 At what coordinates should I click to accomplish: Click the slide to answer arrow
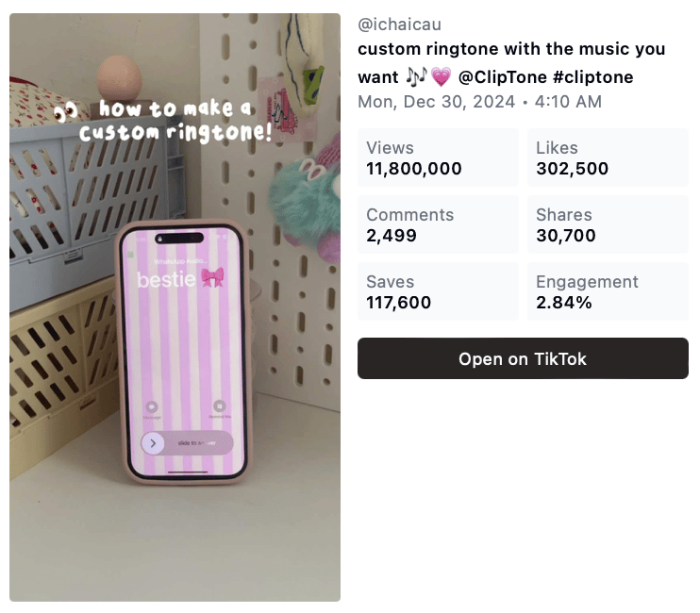point(153,443)
